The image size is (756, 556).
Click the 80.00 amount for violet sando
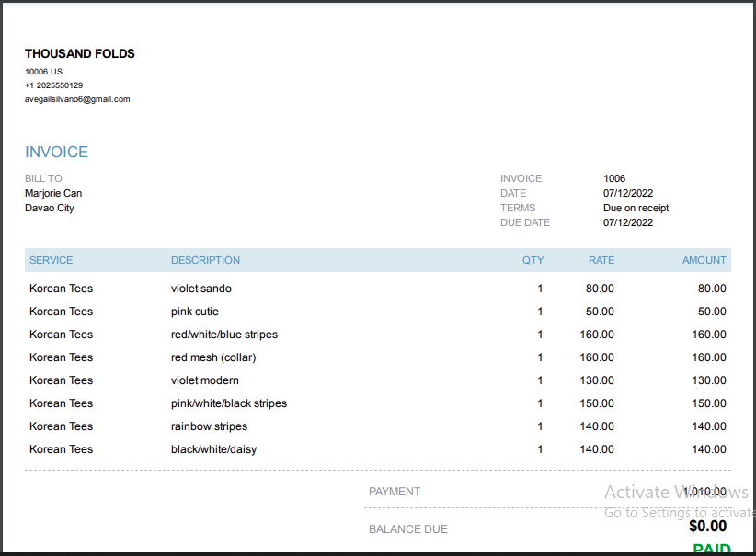pos(712,289)
